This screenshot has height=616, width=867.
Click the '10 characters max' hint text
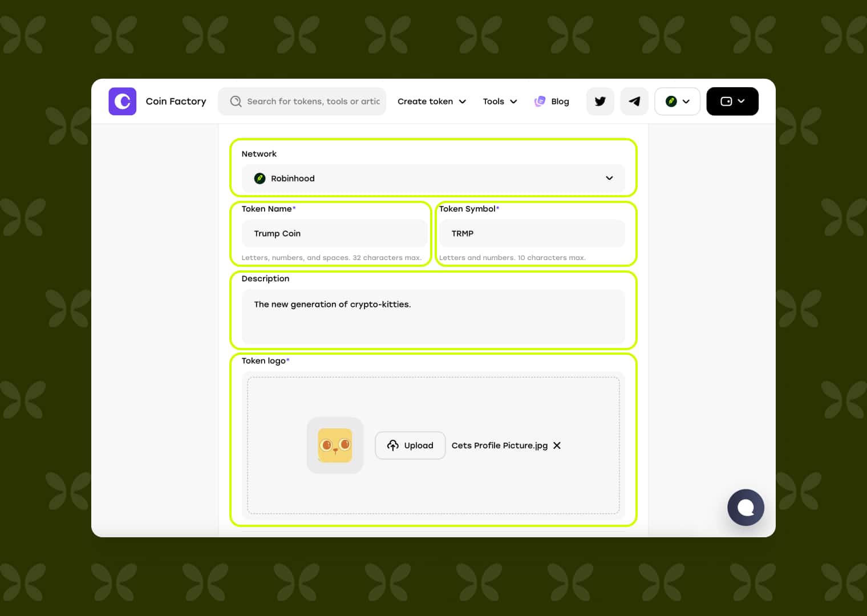point(552,258)
